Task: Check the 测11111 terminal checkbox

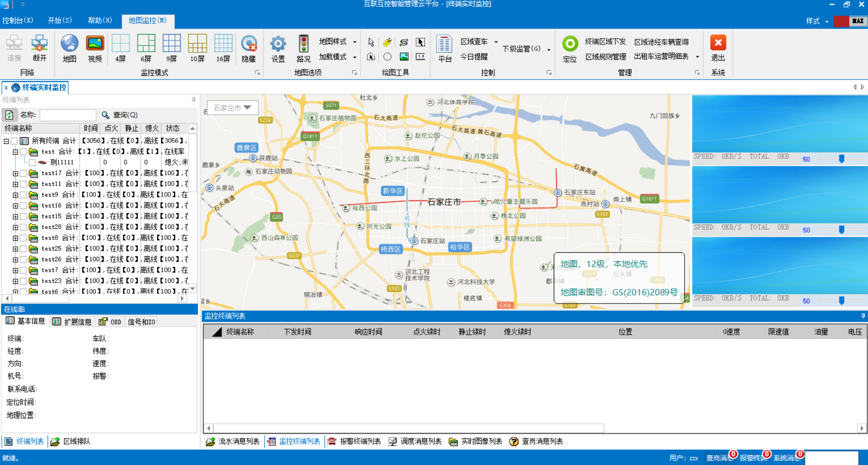Action: [32, 162]
